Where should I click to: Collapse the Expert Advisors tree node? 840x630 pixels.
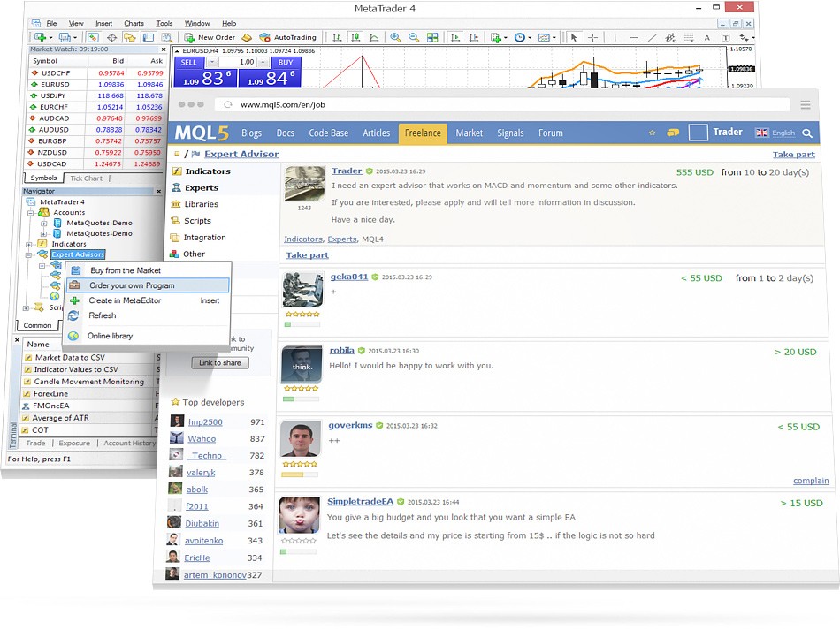[x=29, y=254]
